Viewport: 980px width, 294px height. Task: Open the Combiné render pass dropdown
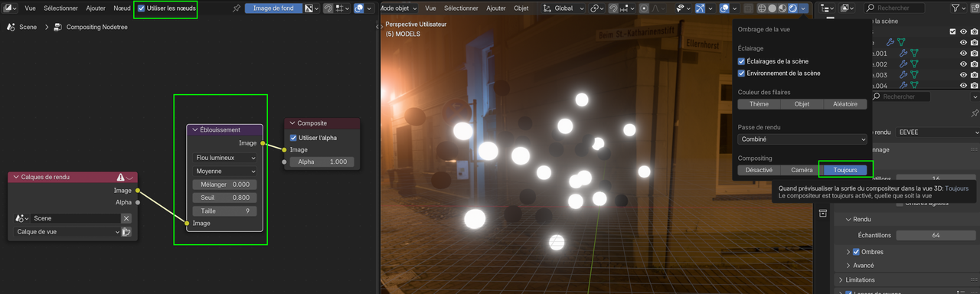coord(802,139)
